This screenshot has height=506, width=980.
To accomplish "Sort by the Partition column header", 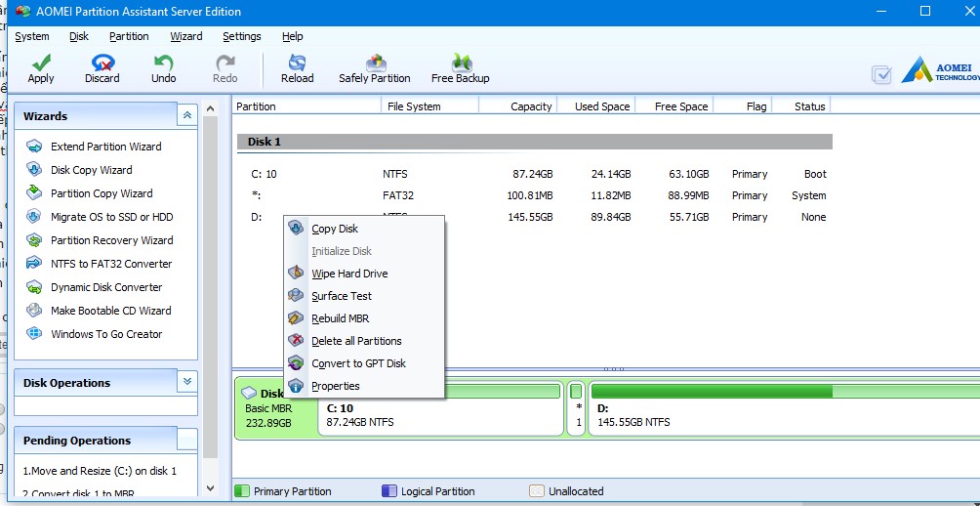I will click(306, 106).
